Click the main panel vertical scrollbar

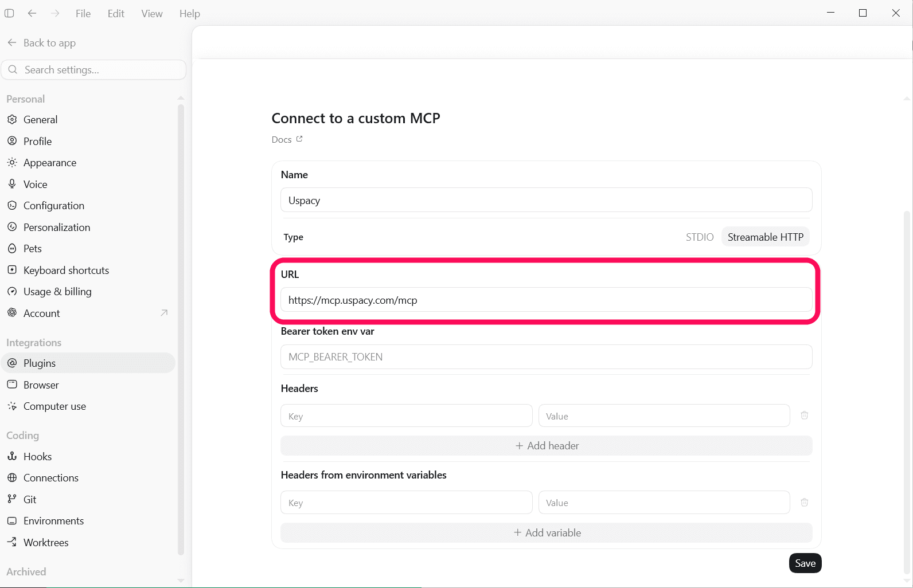(907, 391)
